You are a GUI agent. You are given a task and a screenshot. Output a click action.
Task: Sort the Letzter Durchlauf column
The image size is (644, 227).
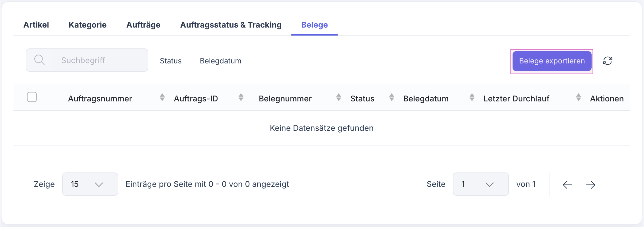pyautogui.click(x=578, y=97)
